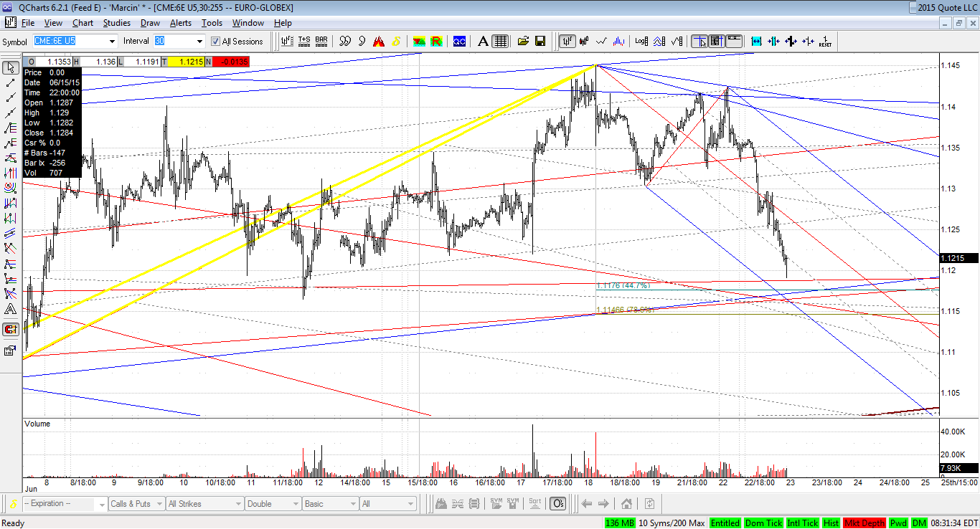Click the Fibonacci arcs tool in sidebar
The height and width of the screenshot is (529, 980).
[x=10, y=188]
